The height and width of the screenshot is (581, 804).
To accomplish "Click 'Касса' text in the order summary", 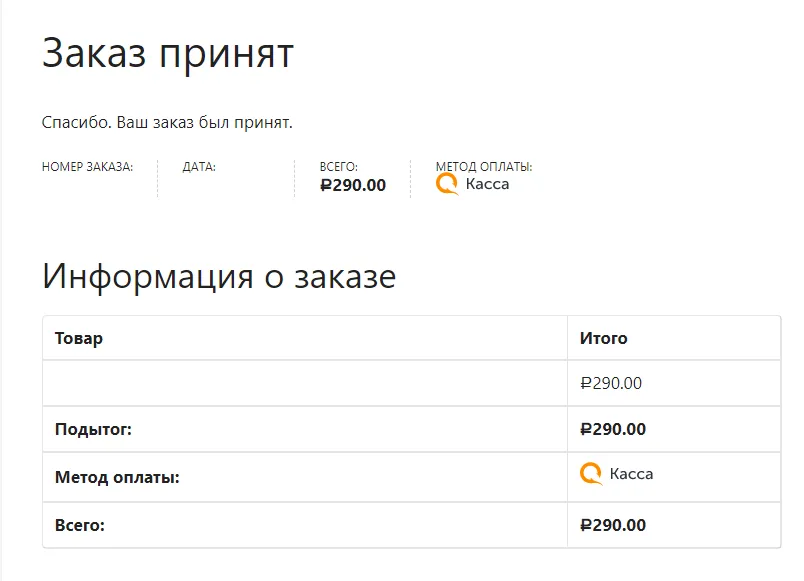I will (x=487, y=184).
